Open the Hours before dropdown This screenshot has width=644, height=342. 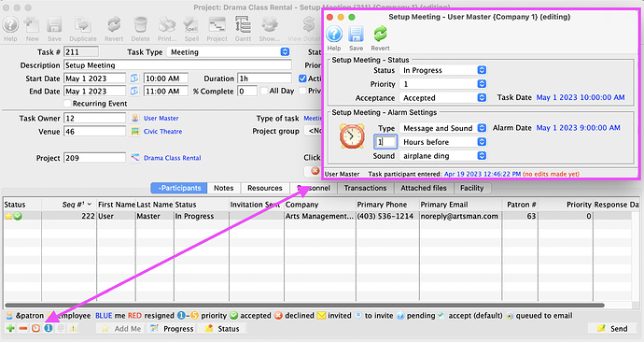(442, 142)
